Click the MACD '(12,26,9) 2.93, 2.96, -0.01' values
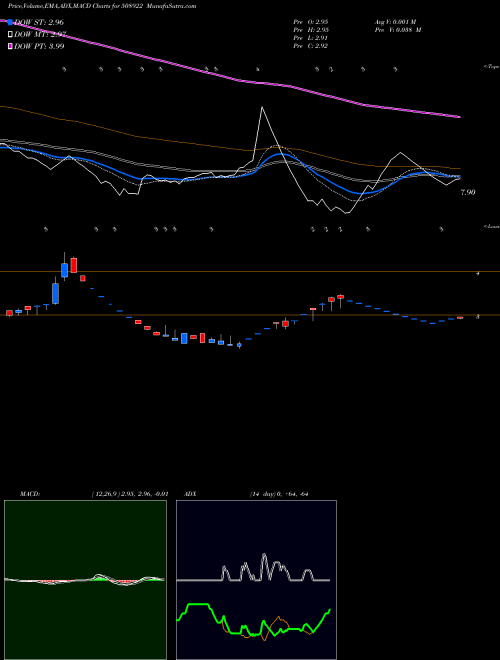This screenshot has width=500, height=660. click(130, 494)
